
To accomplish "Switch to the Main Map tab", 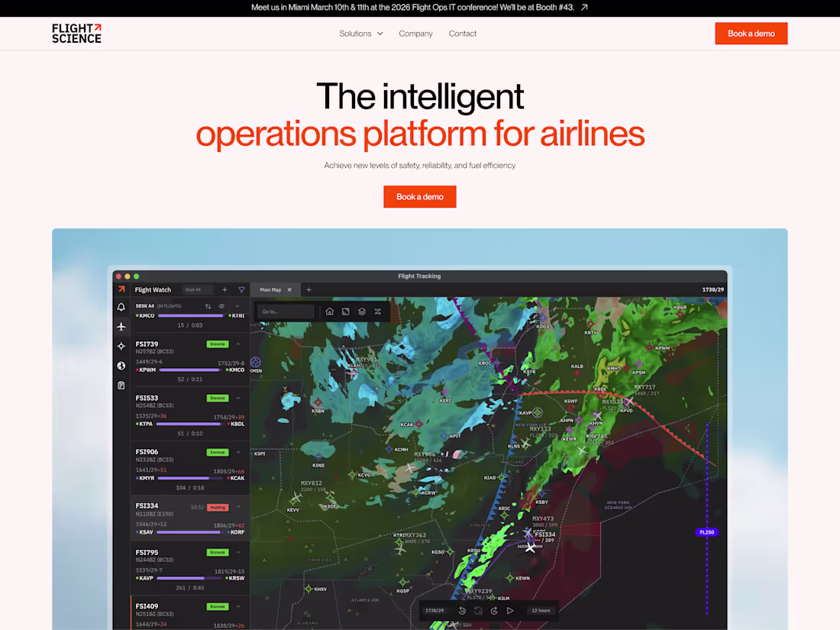I will [270, 290].
